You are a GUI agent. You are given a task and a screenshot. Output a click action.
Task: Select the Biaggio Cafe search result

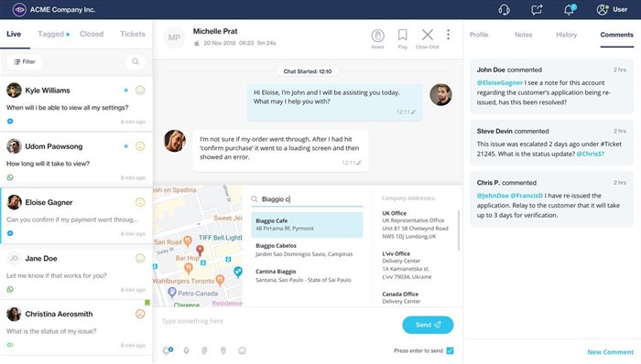[x=307, y=224]
